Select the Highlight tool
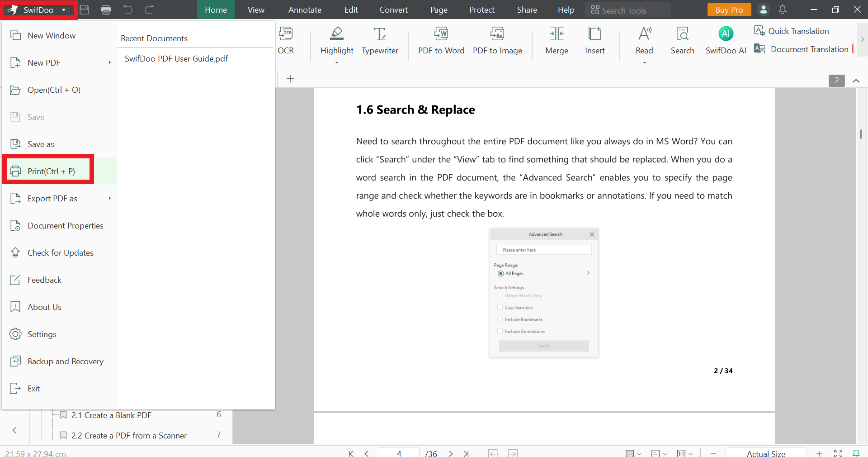Image resolution: width=868 pixels, height=457 pixels. click(337, 41)
